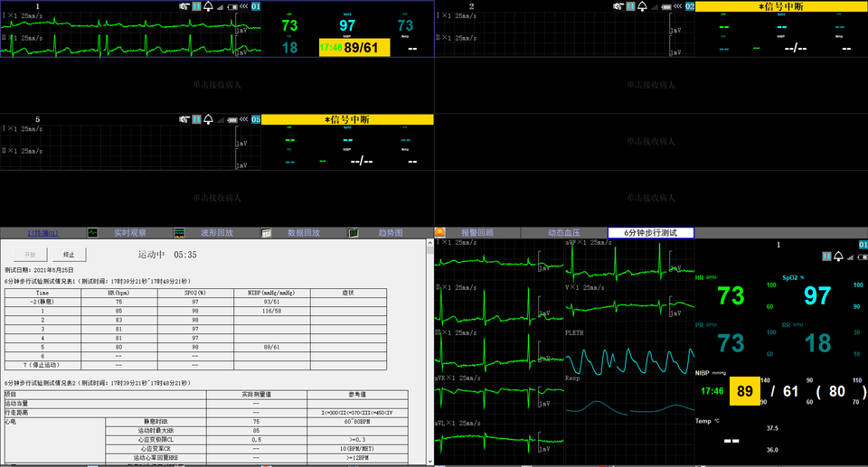Open the 报警回顾 tab
Viewport: 868px width, 467px height.
(x=477, y=233)
